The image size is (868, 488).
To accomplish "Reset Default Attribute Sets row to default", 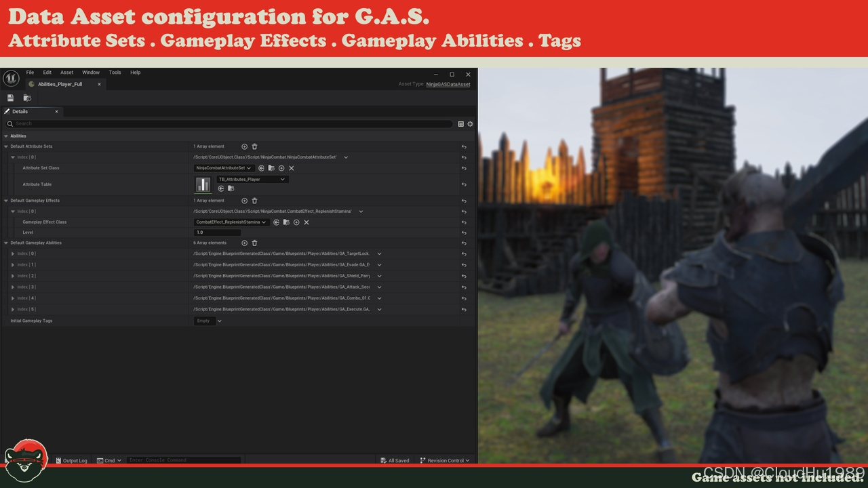I will click(464, 146).
